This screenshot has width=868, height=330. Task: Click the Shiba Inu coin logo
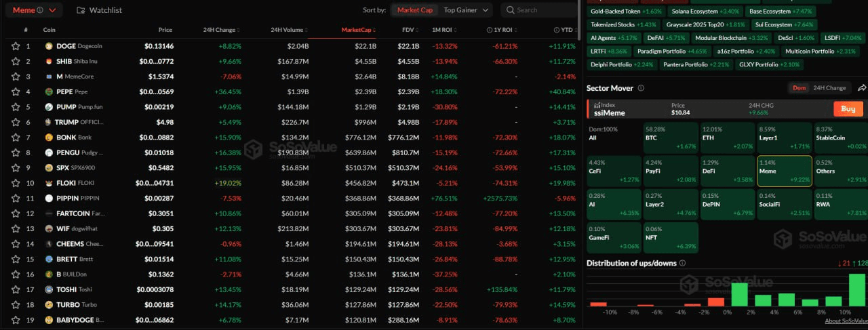point(49,62)
